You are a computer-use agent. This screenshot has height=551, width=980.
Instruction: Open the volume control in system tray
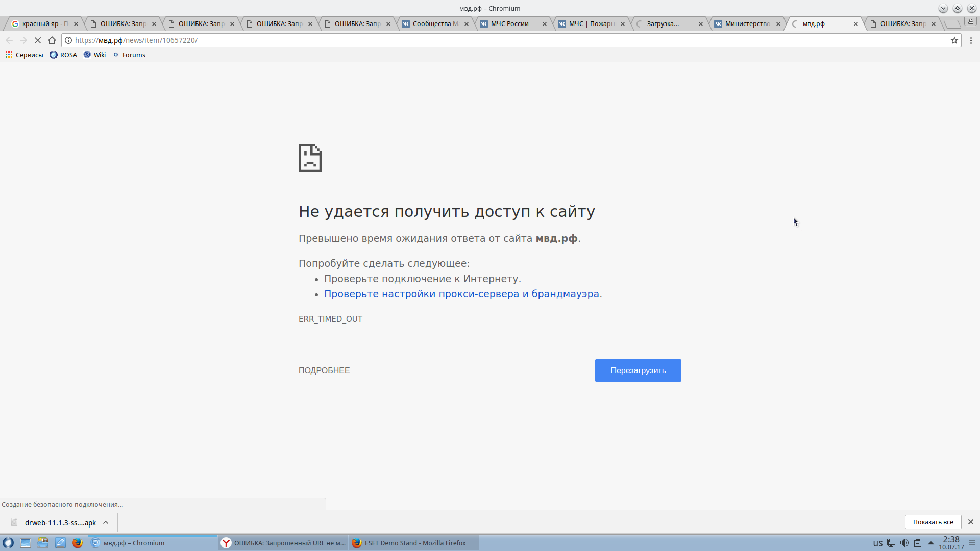(904, 543)
